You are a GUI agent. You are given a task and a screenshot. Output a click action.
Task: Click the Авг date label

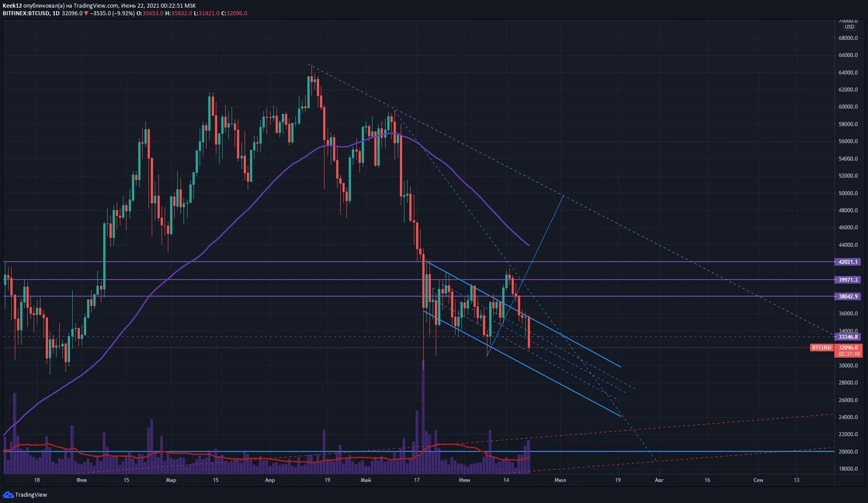click(659, 480)
